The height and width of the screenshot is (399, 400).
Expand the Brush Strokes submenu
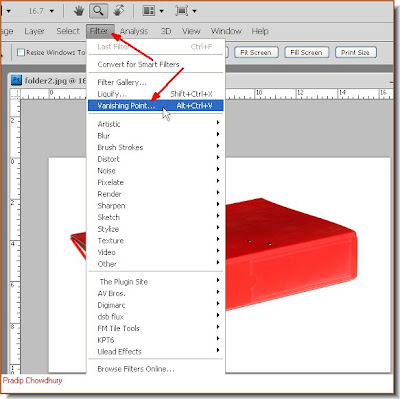[155, 147]
